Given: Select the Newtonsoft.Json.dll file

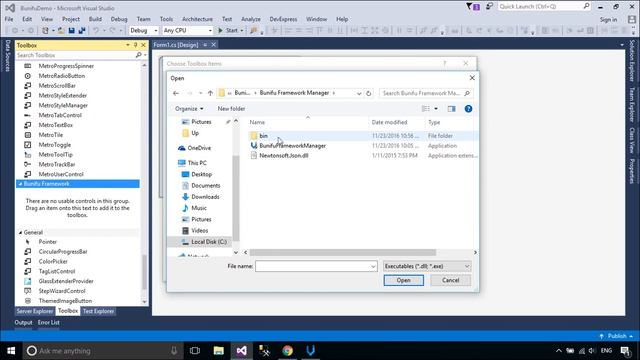Looking at the screenshot, I should 284,156.
